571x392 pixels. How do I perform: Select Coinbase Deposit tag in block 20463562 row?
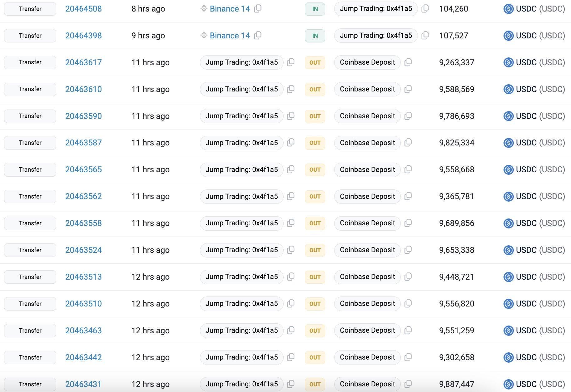[x=367, y=196]
